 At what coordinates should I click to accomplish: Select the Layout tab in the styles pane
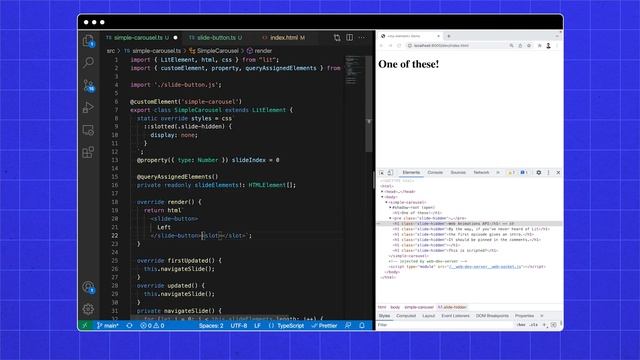[x=429, y=316]
